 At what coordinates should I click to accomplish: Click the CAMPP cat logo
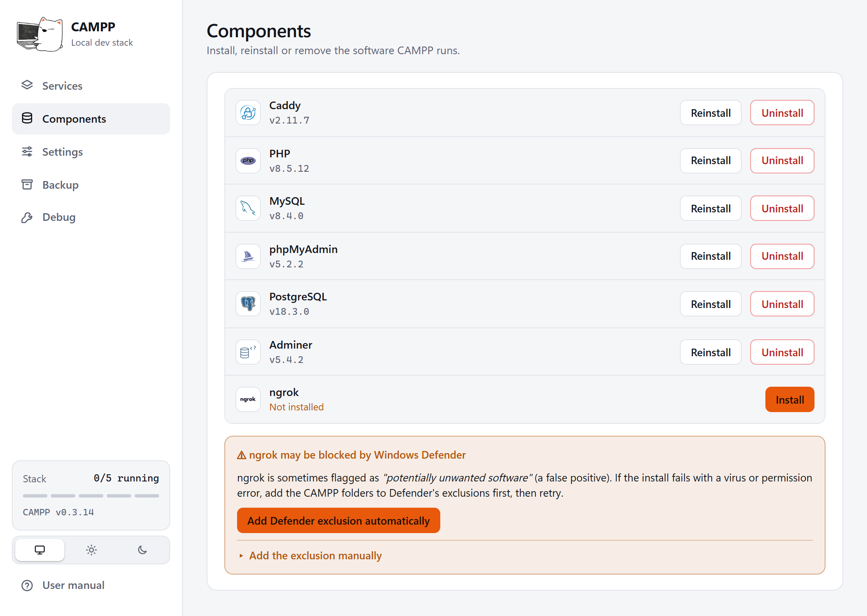(40, 35)
